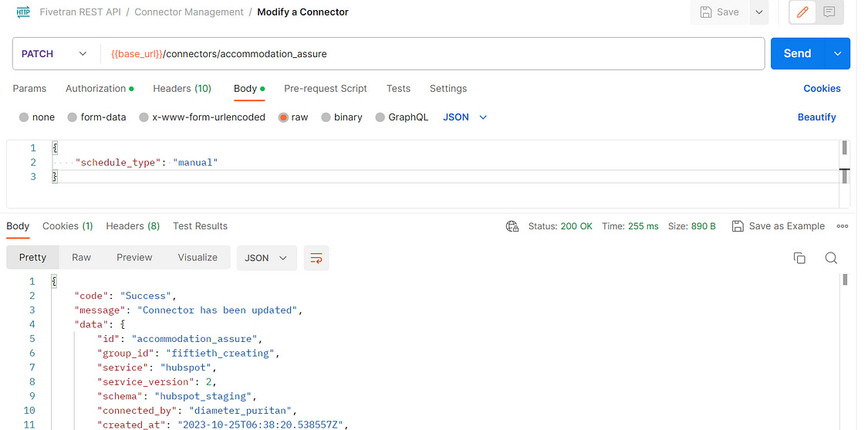Open the PATCH method dropdown

pos(55,54)
